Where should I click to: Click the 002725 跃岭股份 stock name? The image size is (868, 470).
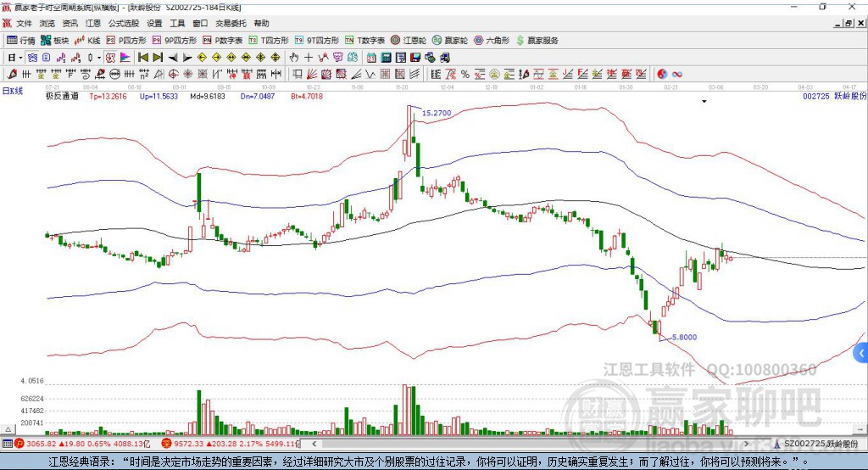pyautogui.click(x=834, y=96)
